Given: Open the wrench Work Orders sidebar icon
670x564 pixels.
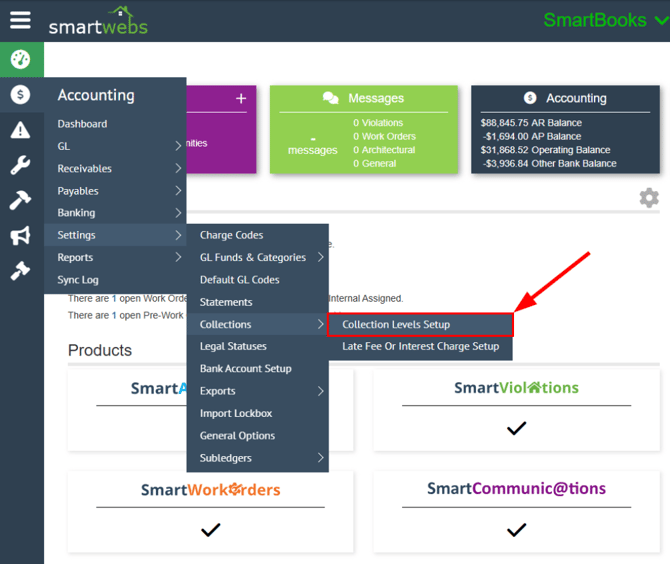Looking at the screenshot, I should click(x=21, y=165).
